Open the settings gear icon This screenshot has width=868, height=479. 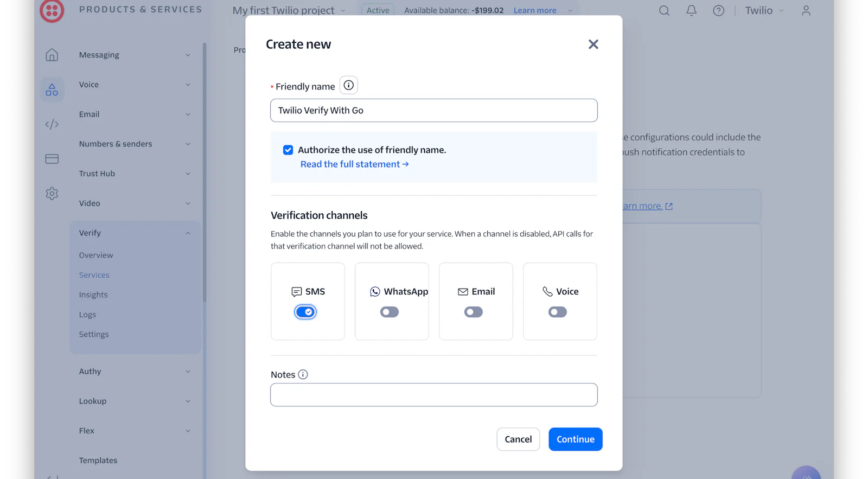point(52,194)
